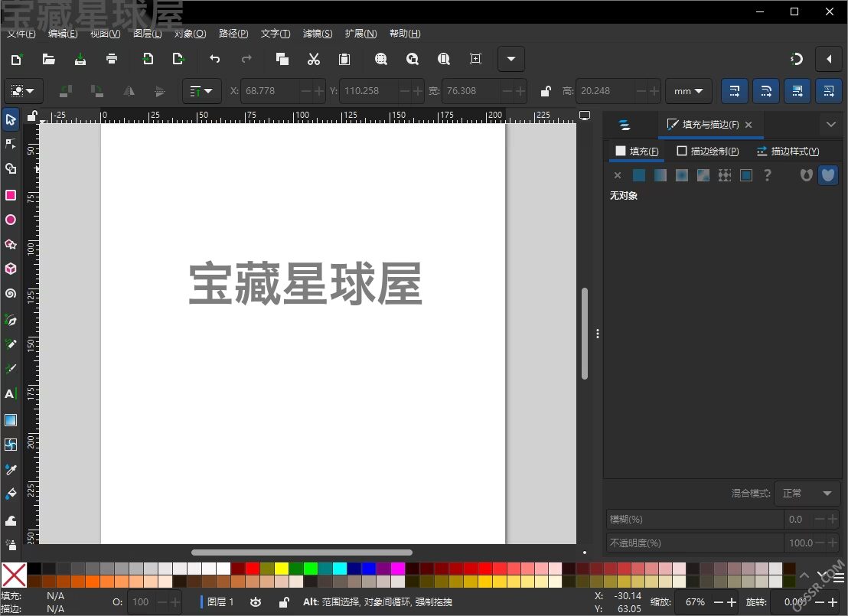Select the Paint bucket tool
848x616 pixels.
coord(10,494)
